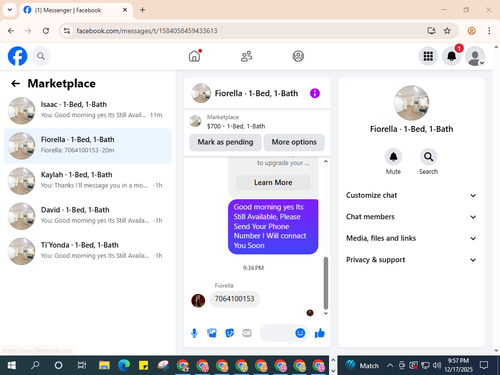The width and height of the screenshot is (500, 375).
Task: Send a thumbs-up like
Action: coord(320,333)
